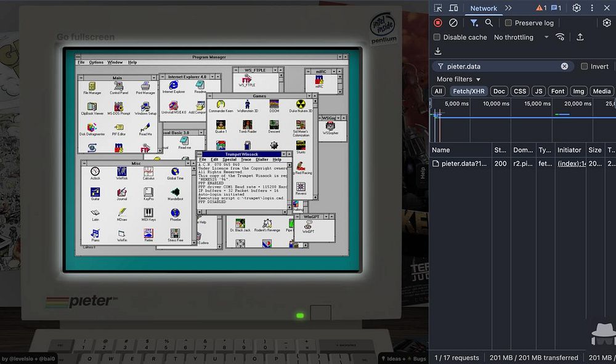Open the Mandelbrot icon in Misc

tap(175, 192)
